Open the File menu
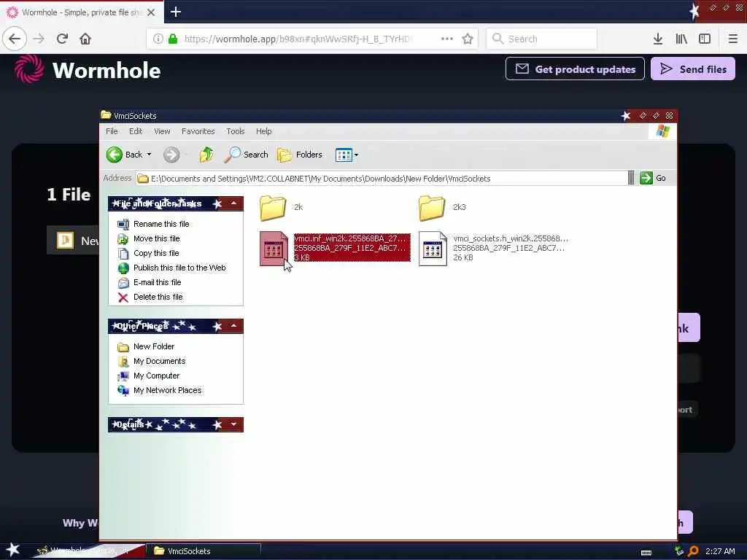The width and height of the screenshot is (747, 560). click(x=112, y=131)
